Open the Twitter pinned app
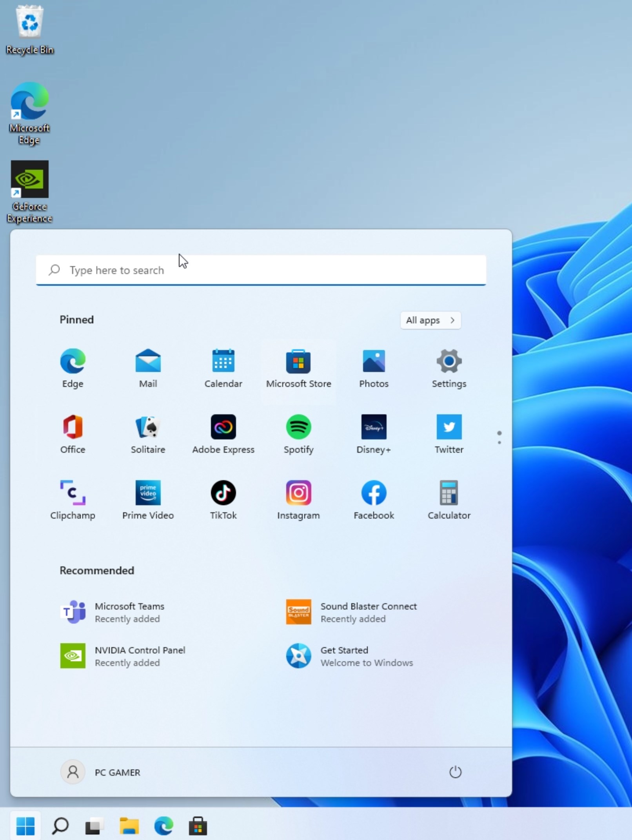Screen dimensions: 632x840 (449, 434)
